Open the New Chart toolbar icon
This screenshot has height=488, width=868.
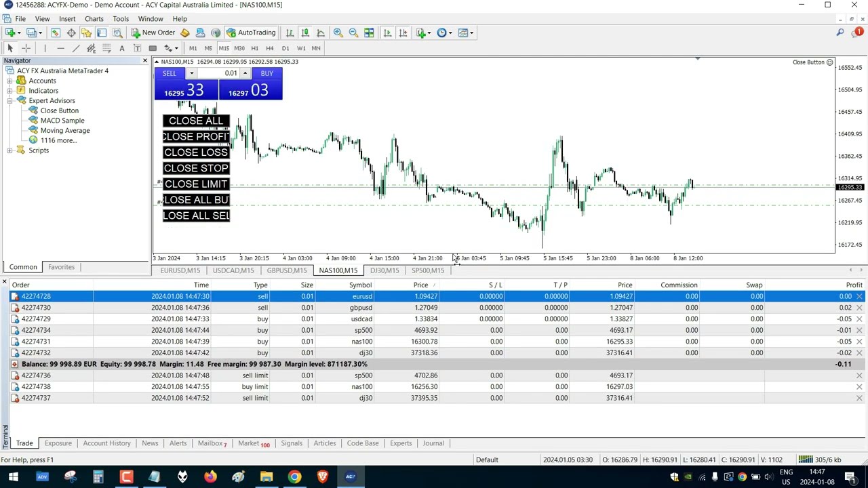(x=10, y=33)
